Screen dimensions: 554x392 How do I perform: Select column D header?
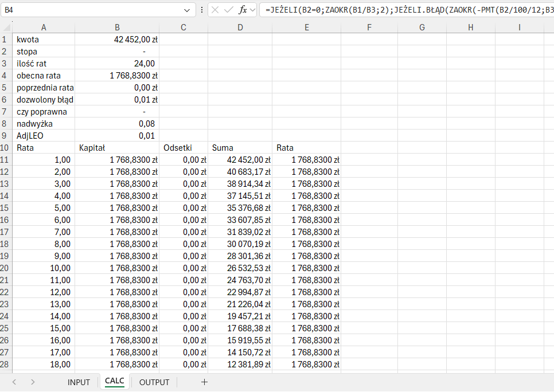(x=240, y=27)
